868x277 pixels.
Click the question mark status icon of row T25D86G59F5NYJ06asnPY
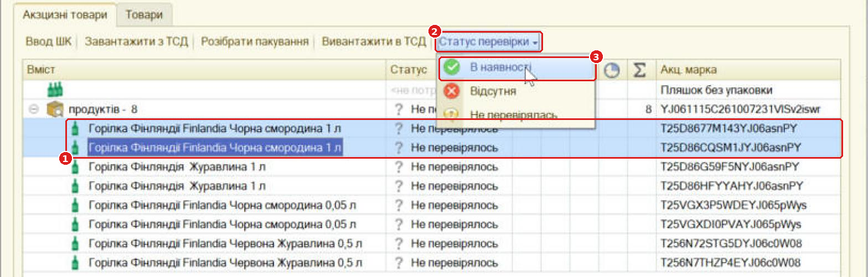[x=397, y=167]
